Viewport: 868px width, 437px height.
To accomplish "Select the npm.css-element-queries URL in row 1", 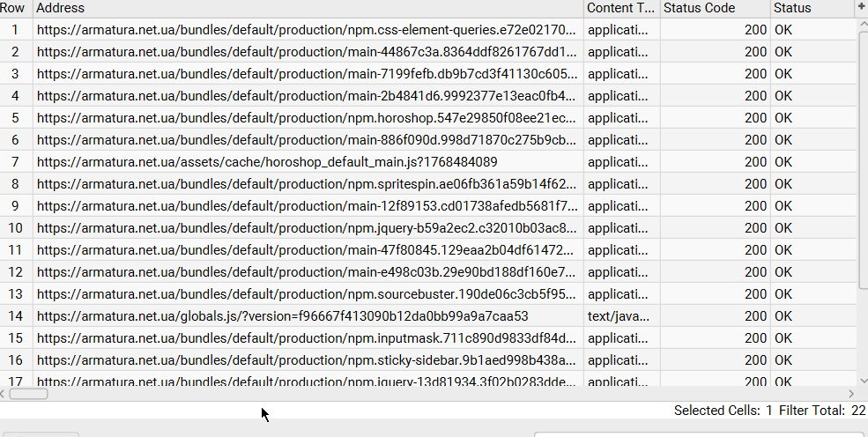I will [x=308, y=29].
